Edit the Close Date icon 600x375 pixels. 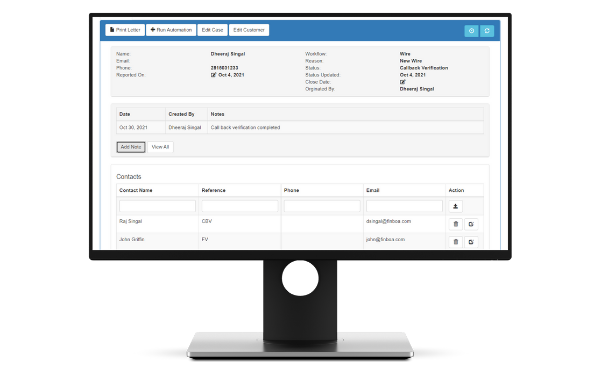coord(403,82)
